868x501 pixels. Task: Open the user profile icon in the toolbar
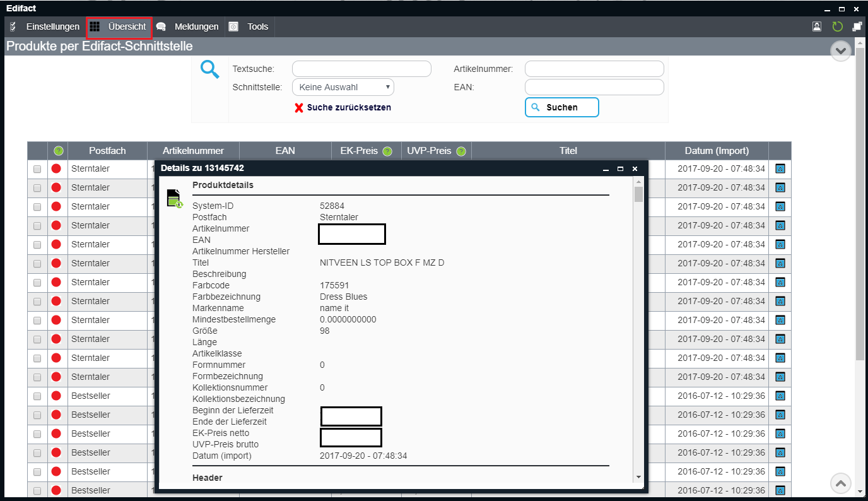click(817, 27)
